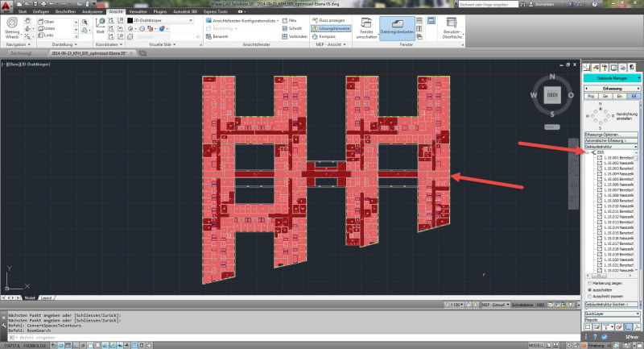Open the Beschriften ribbon tab
This screenshot has height=349, width=644.
66,11
